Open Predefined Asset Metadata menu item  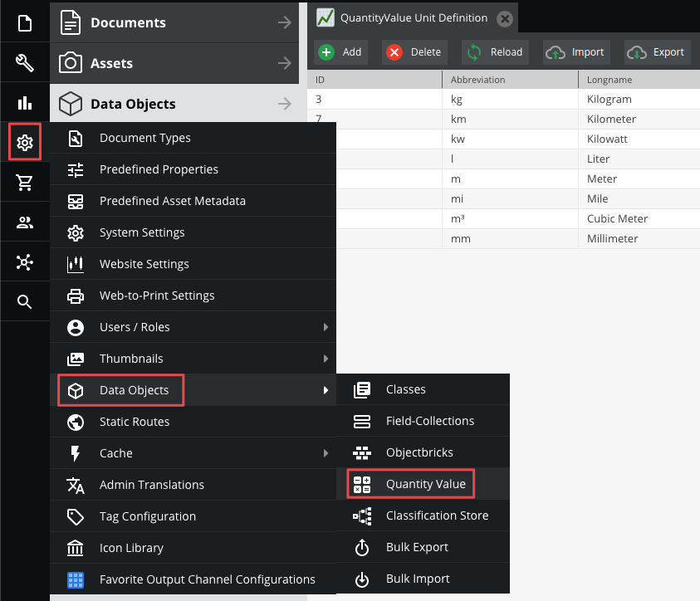pyautogui.click(x=193, y=201)
